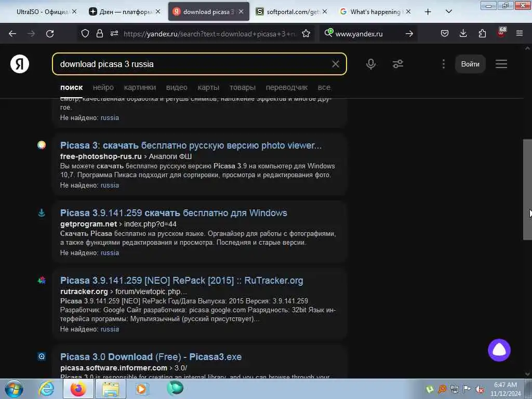Select the нейро search category
This screenshot has width=532, height=399.
[x=103, y=87]
